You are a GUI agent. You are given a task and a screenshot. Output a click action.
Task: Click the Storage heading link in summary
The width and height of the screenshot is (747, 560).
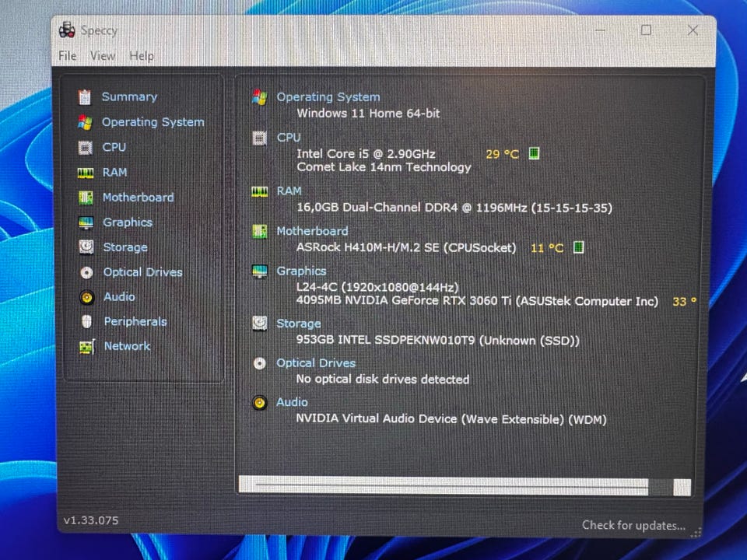(299, 324)
